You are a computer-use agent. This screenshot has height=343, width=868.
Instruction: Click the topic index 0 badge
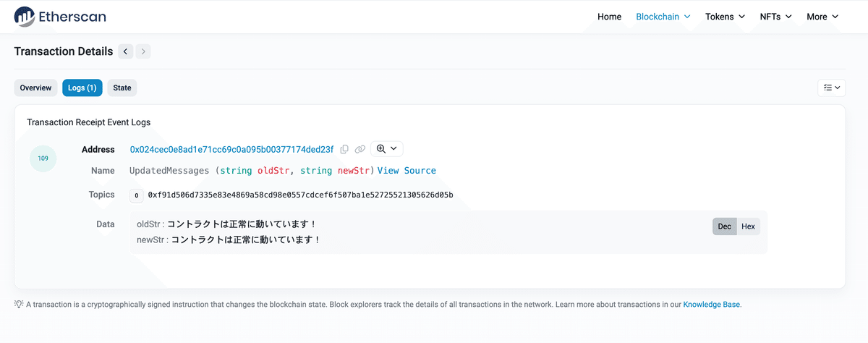[137, 195]
